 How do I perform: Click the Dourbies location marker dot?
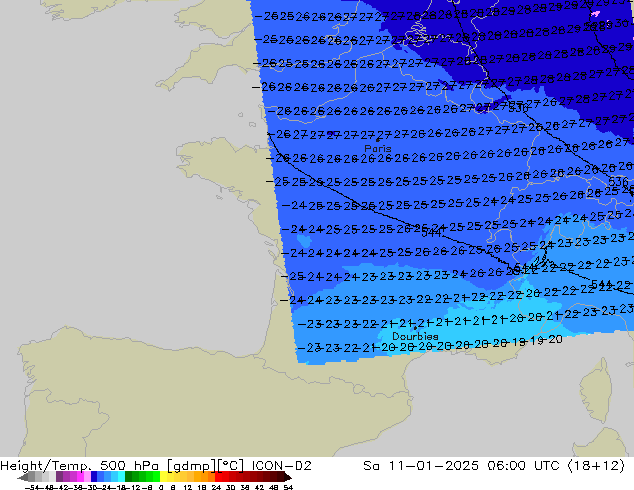[415, 328]
